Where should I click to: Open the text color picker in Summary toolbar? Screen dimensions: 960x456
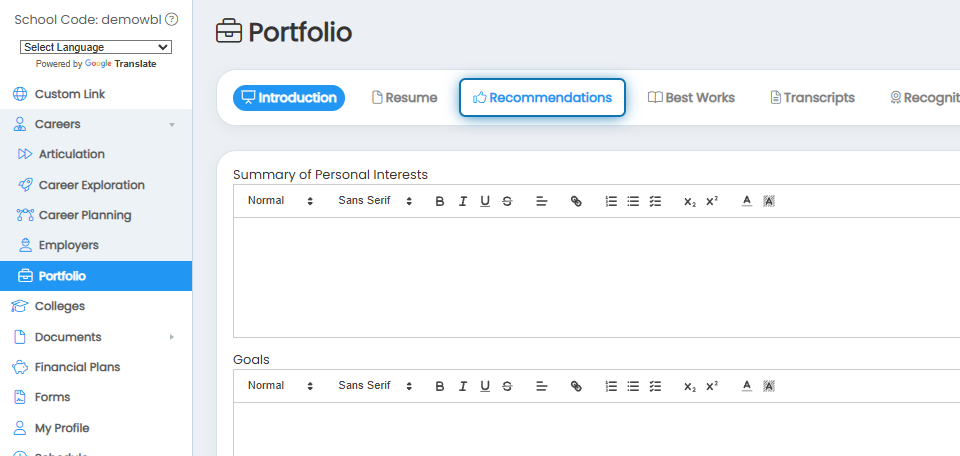click(746, 201)
